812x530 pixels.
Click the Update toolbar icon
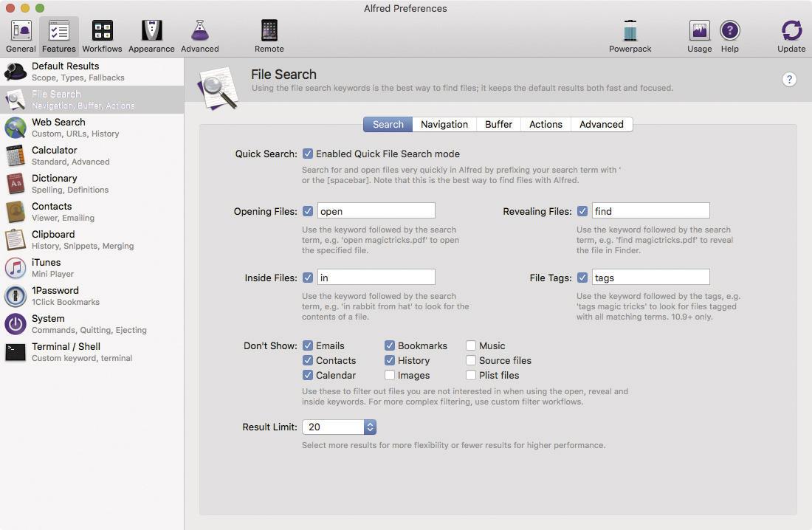791,36
